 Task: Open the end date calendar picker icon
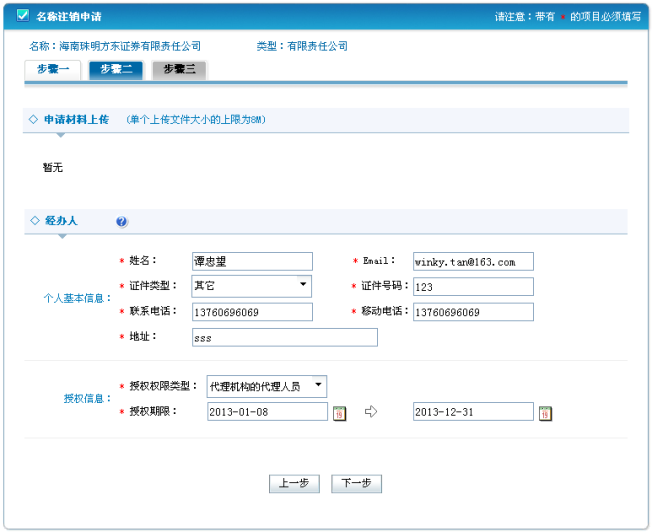[545, 413]
